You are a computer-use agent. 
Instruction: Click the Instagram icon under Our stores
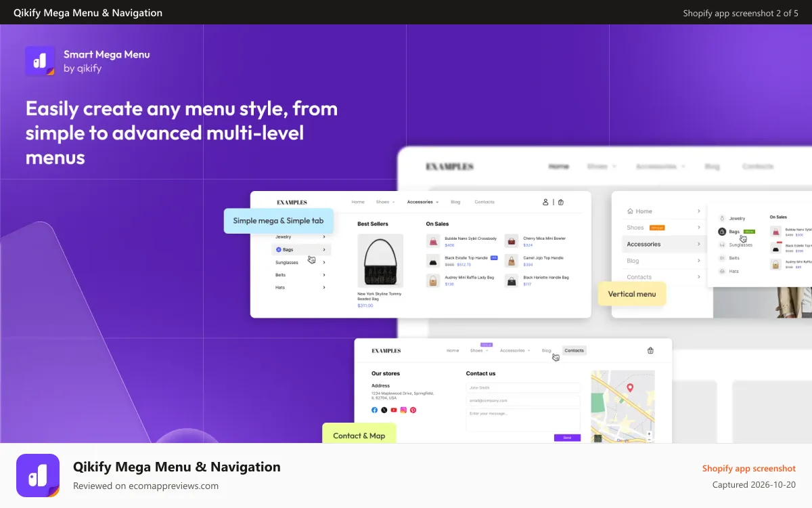403,410
